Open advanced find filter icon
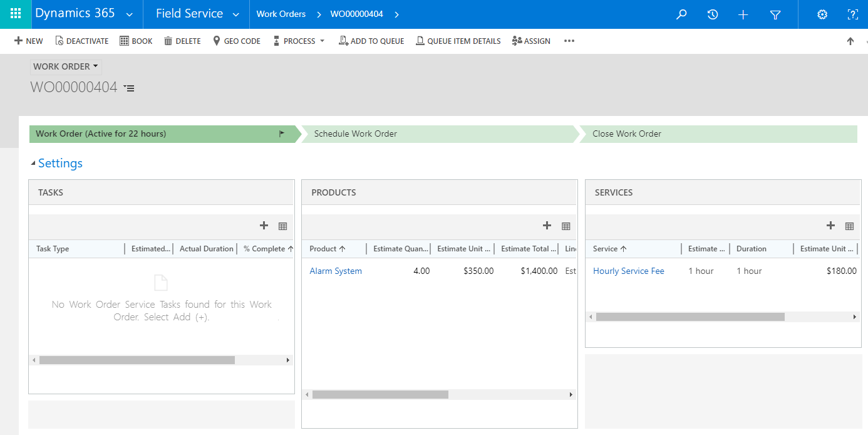Viewport: 868px width, 435px height. click(775, 14)
